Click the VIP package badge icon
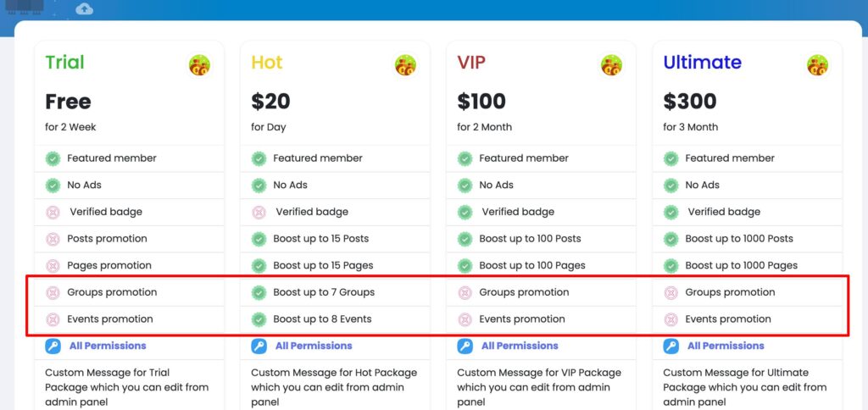Screen dimensions: 868x410 tap(611, 65)
